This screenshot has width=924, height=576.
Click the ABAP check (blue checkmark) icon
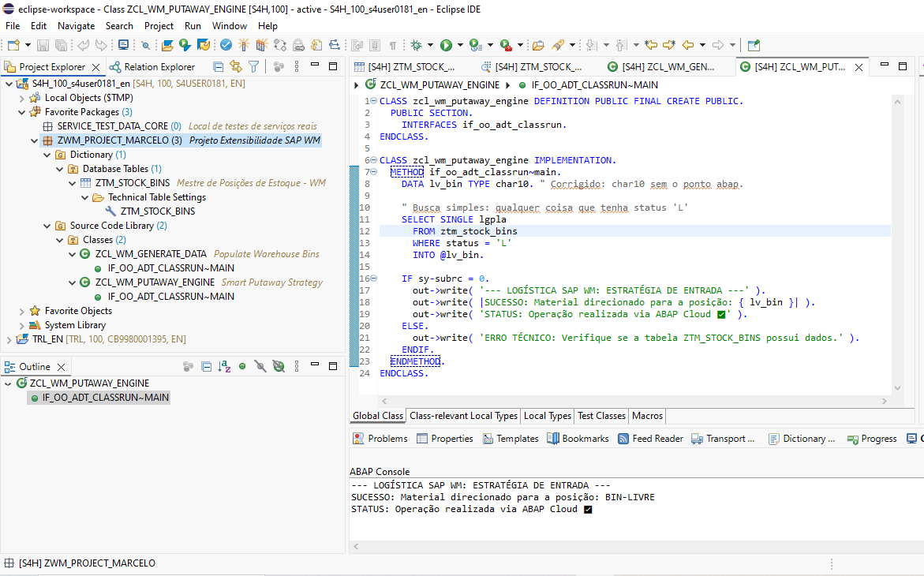pos(226,45)
